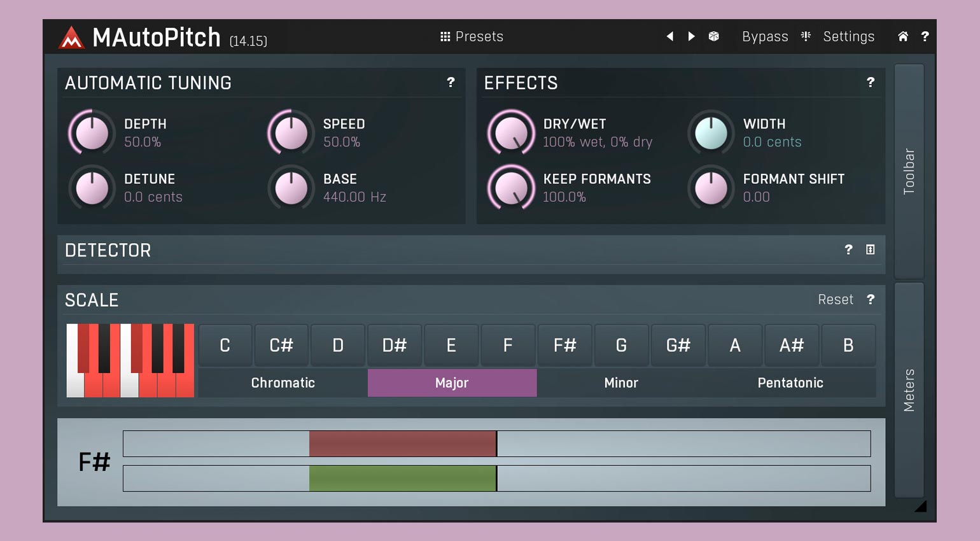Click the settings slider icon beside Settings
The image size is (980, 541).
click(x=806, y=36)
